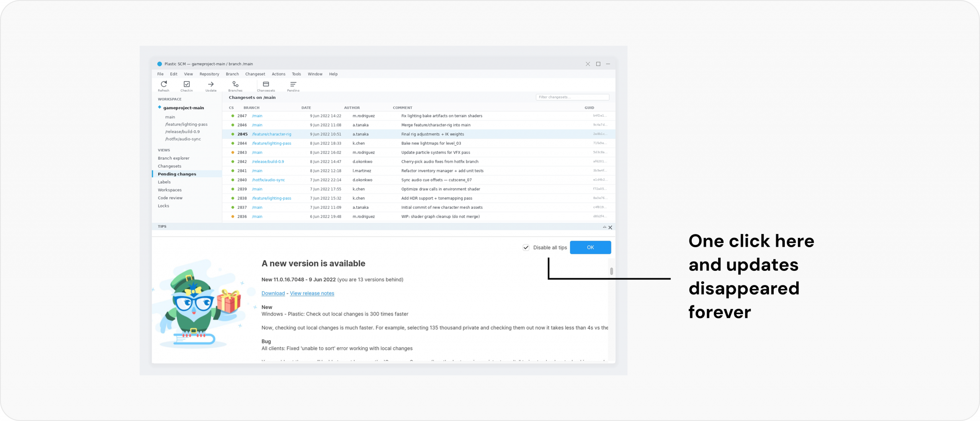
Task: Select /release/build-0.9 in the workspace tree
Action: 182,132
